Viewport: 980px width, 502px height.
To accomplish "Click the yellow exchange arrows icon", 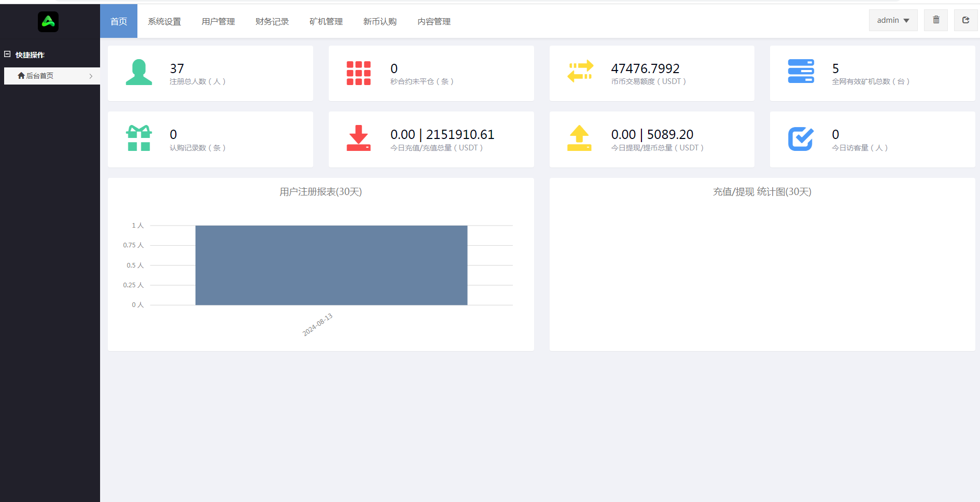I will pyautogui.click(x=580, y=72).
